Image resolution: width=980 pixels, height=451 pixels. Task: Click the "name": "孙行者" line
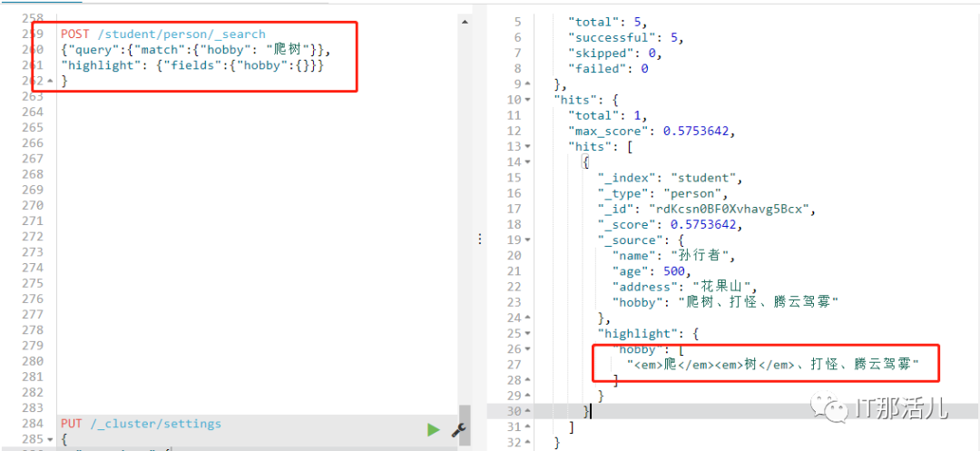click(x=675, y=256)
